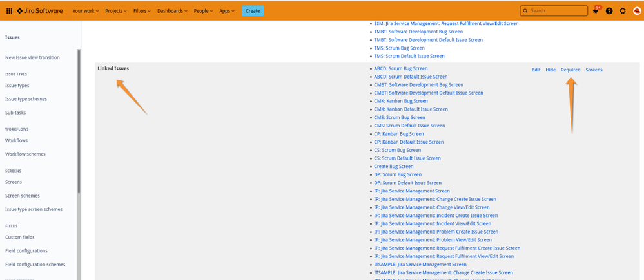The width and height of the screenshot is (644, 280).
Task: Click the Create button
Action: (253, 11)
